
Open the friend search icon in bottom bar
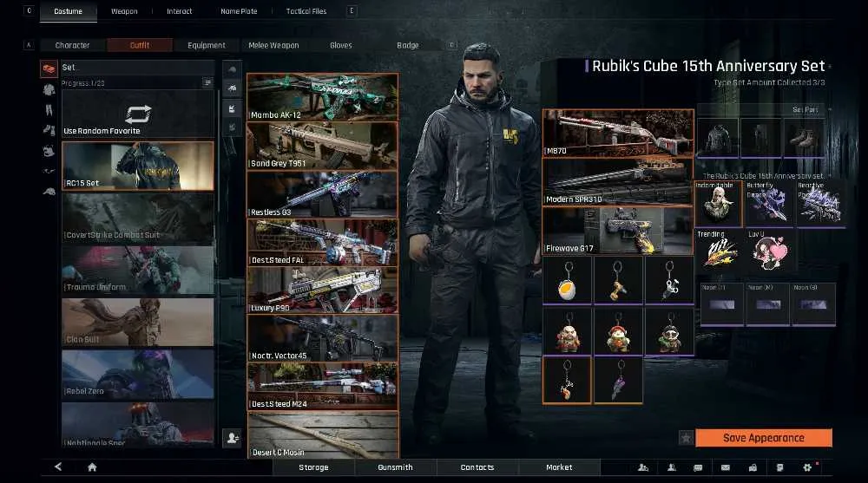642,467
